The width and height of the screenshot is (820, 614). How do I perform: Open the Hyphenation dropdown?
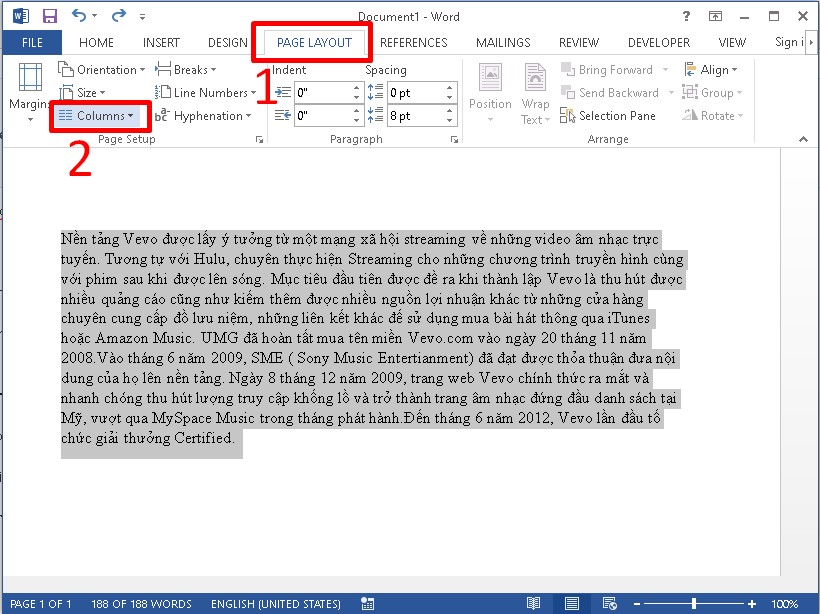pos(205,115)
